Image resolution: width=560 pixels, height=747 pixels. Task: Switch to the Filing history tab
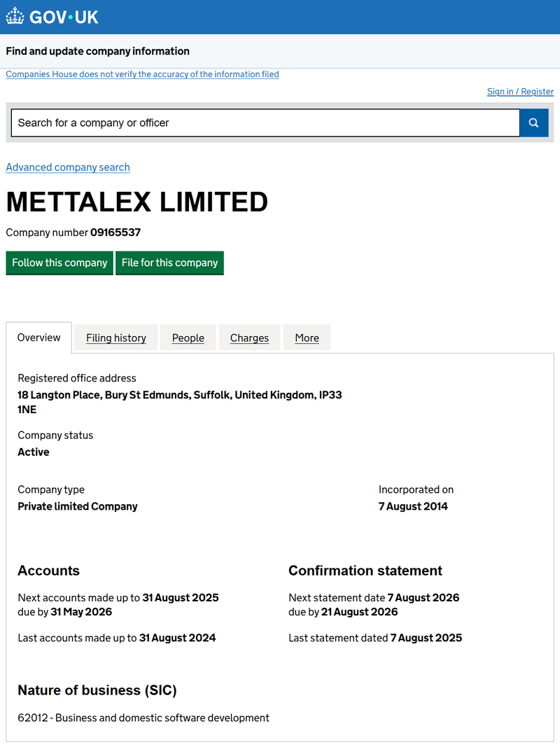point(115,337)
